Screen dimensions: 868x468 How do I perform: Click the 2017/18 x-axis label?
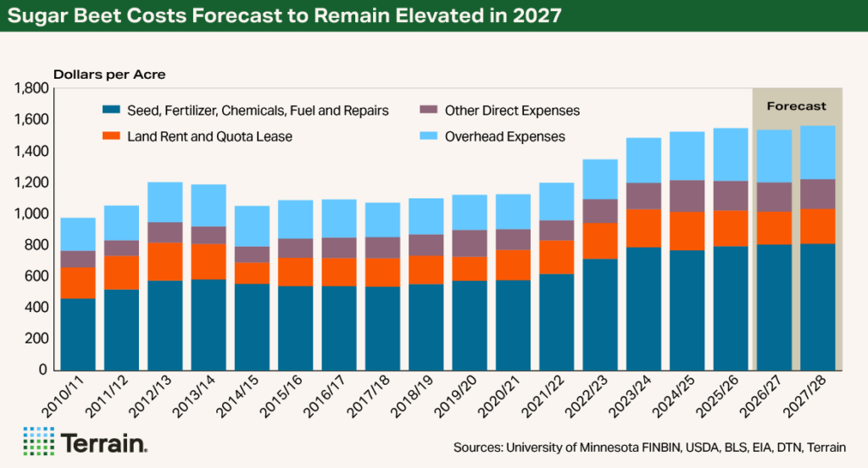[368, 396]
